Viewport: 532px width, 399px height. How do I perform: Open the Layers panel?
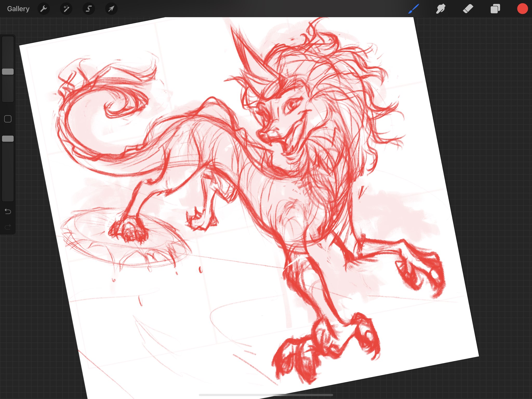(x=495, y=9)
